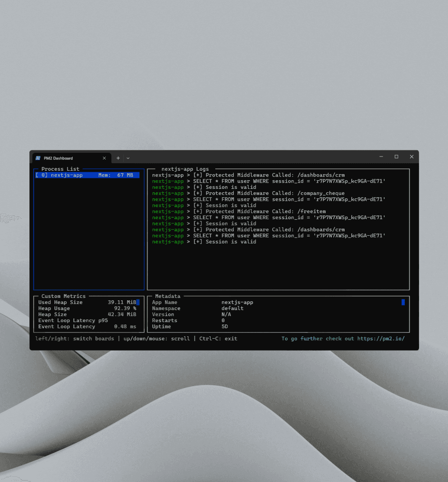Screen dimensions: 448x482
Task: Click the Custom Metrics panel title
Action: click(x=64, y=296)
